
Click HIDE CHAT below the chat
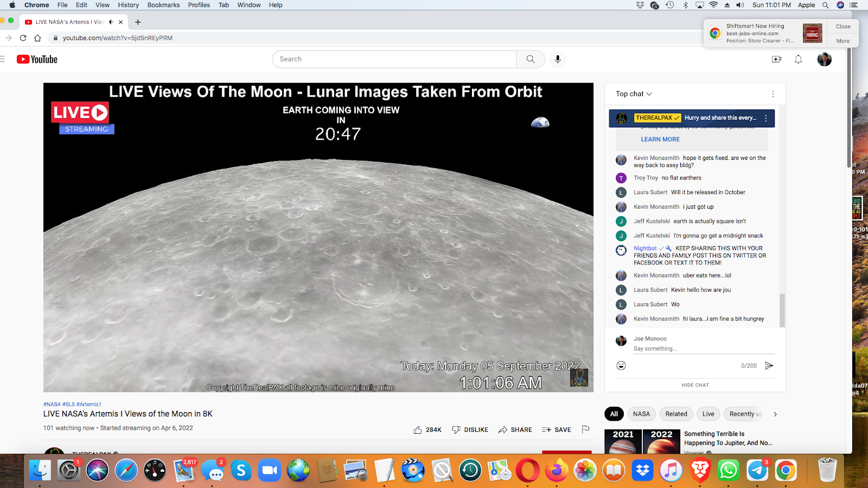click(x=695, y=385)
